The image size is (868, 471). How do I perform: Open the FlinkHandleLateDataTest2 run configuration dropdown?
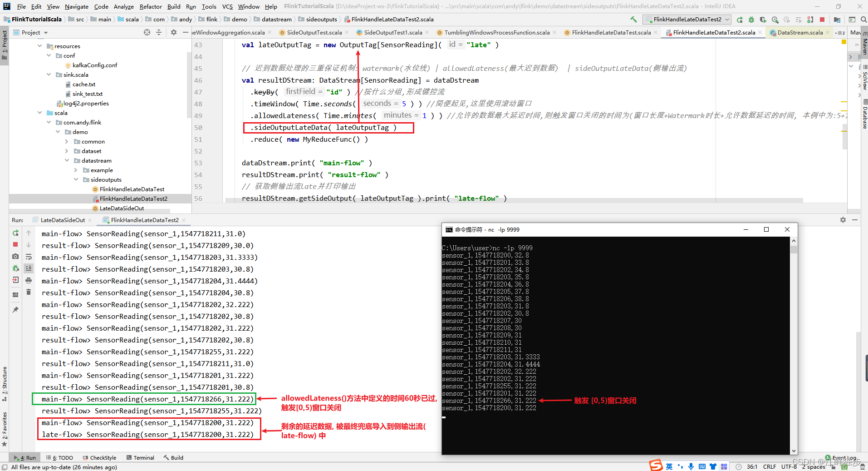(687, 20)
